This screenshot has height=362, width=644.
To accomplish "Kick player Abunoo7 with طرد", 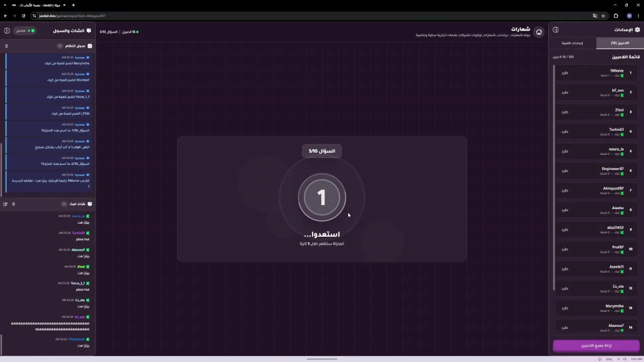I will [565, 328].
